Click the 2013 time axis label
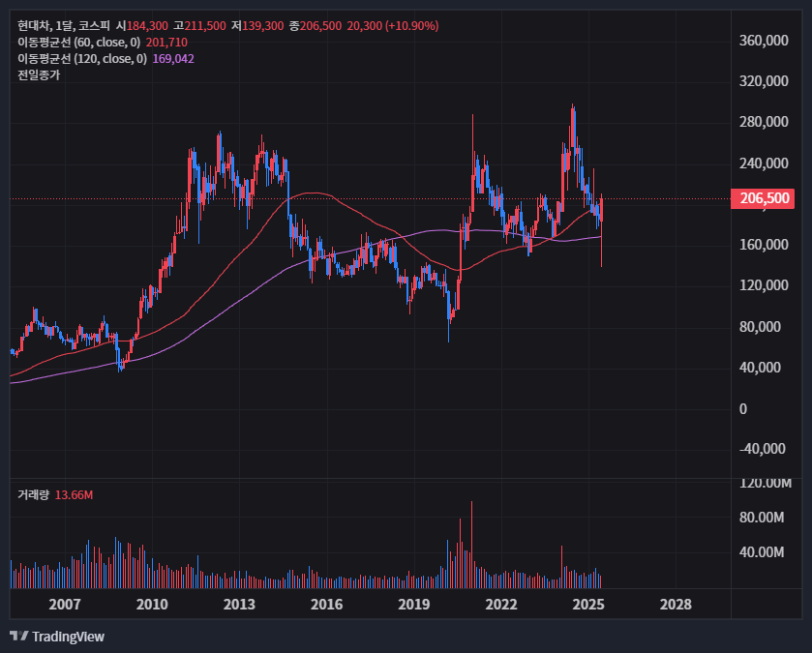This screenshot has width=812, height=653. (x=239, y=605)
